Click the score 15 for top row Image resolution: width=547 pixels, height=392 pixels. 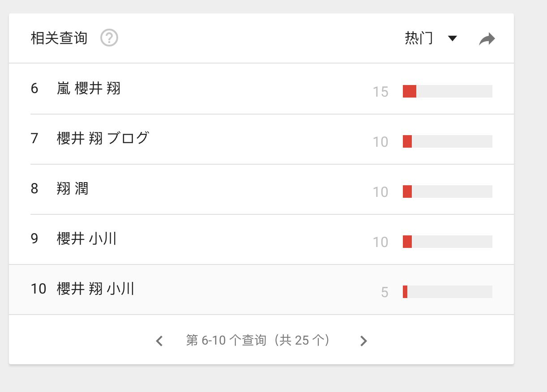click(x=380, y=92)
